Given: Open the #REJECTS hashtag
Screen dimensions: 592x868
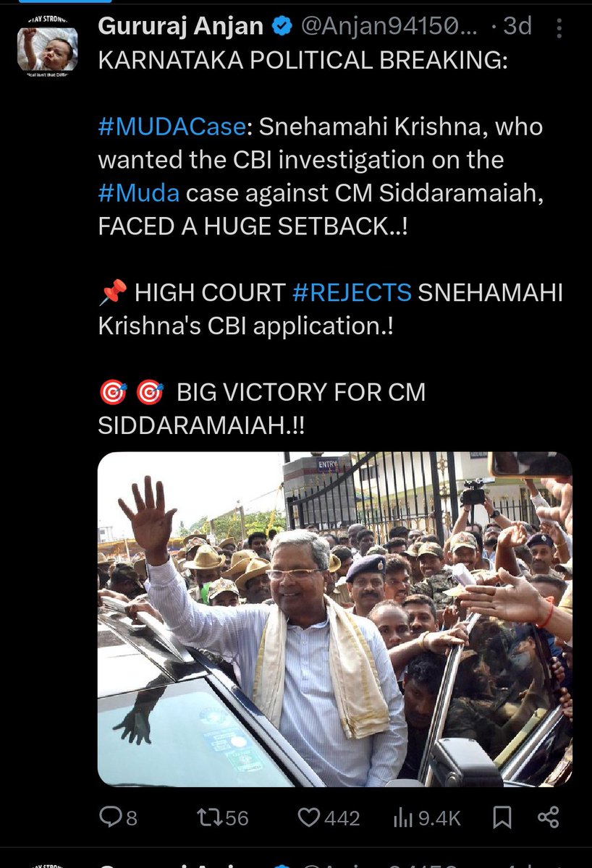Looking at the screenshot, I should point(352,293).
